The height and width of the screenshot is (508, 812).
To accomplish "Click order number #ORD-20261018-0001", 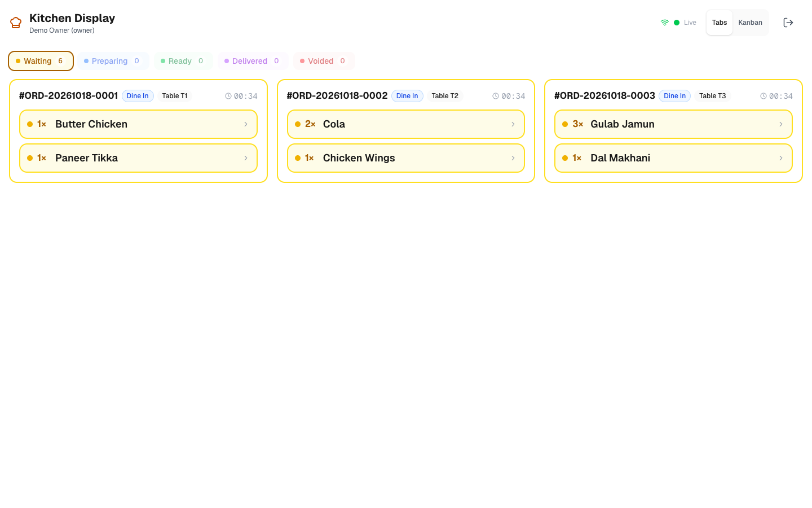I will 68,96.
